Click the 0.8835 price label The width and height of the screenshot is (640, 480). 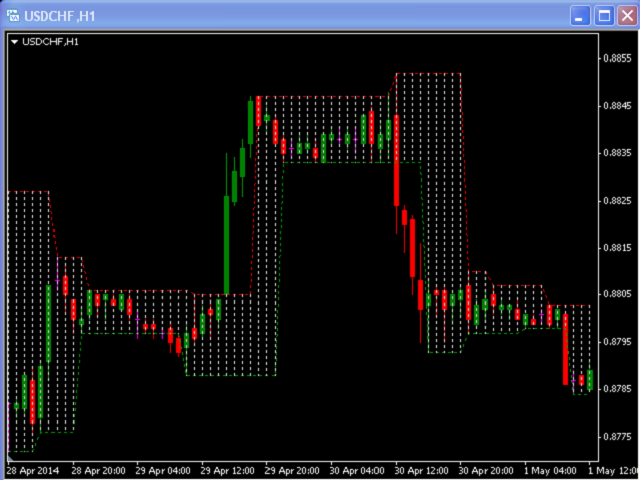point(617,153)
